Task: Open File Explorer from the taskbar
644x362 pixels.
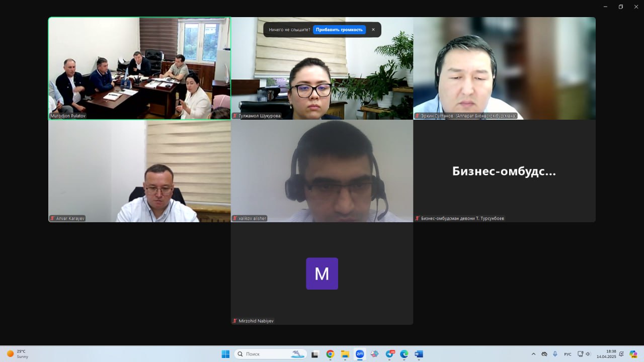Action: [x=345, y=354]
